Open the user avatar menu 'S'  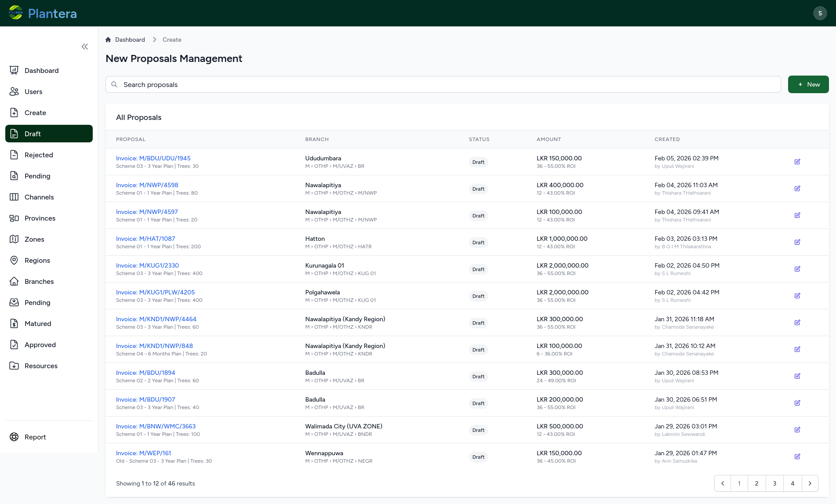point(820,13)
